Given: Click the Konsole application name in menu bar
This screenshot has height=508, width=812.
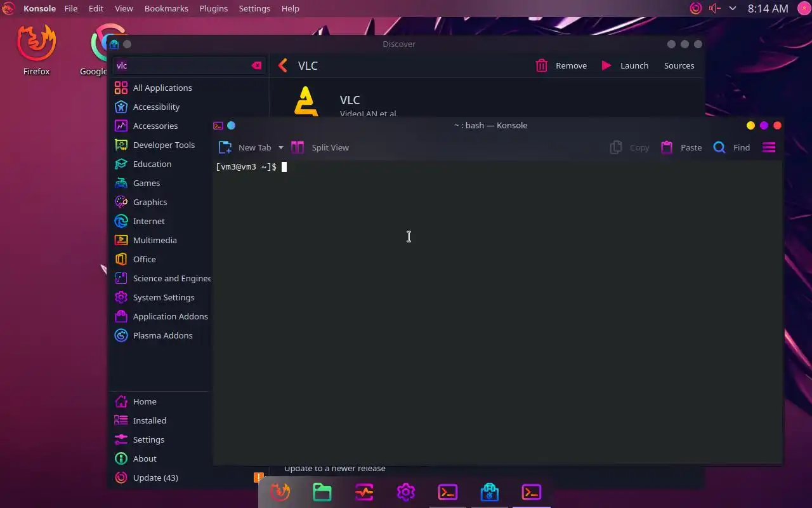Looking at the screenshot, I should 40,8.
